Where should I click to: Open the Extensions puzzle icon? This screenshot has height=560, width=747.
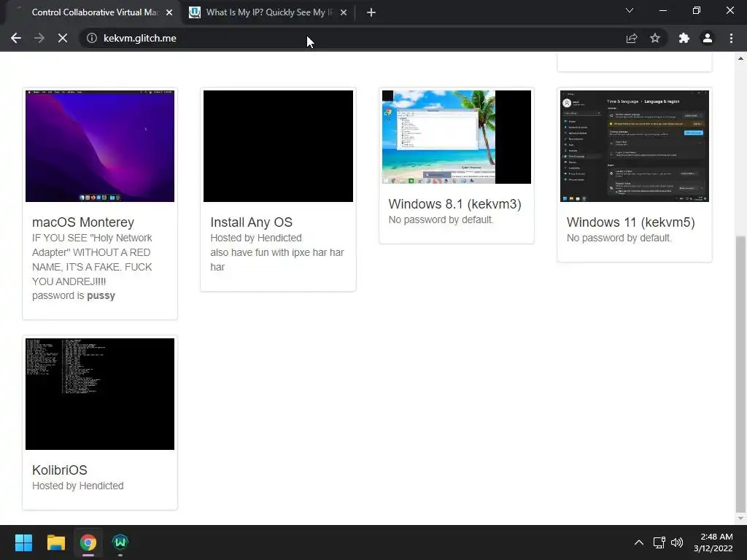pyautogui.click(x=684, y=38)
